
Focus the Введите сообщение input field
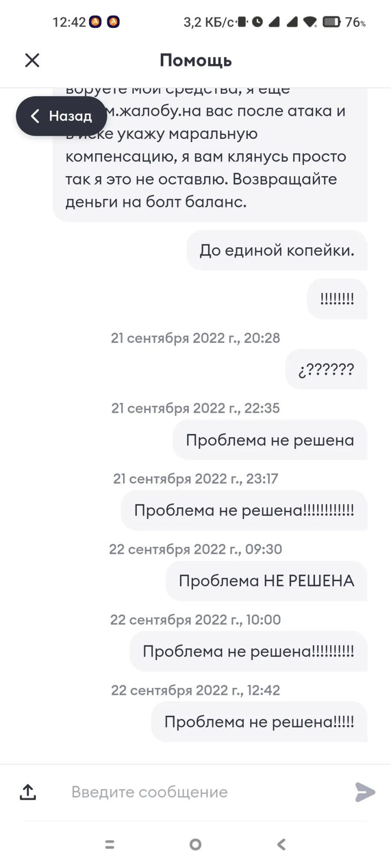204,792
